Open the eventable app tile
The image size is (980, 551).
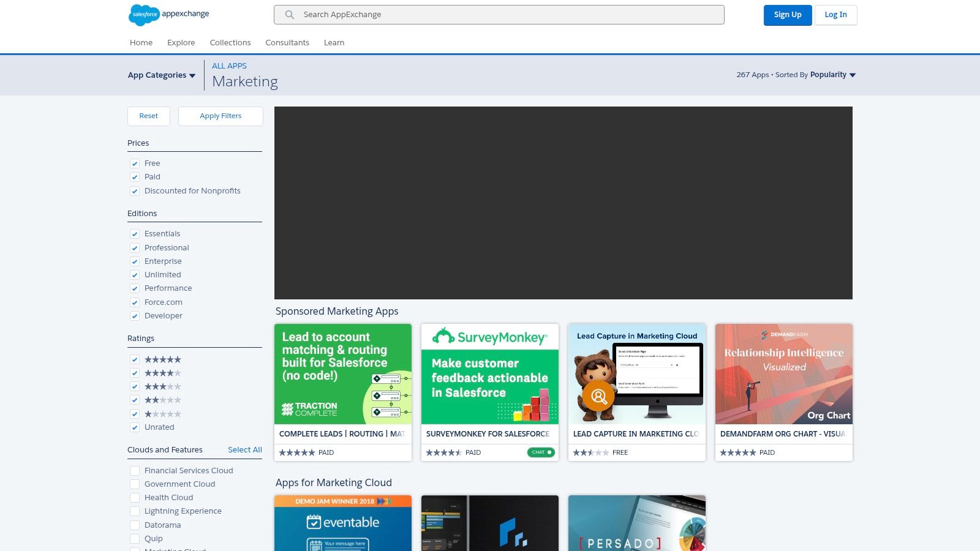point(343,523)
